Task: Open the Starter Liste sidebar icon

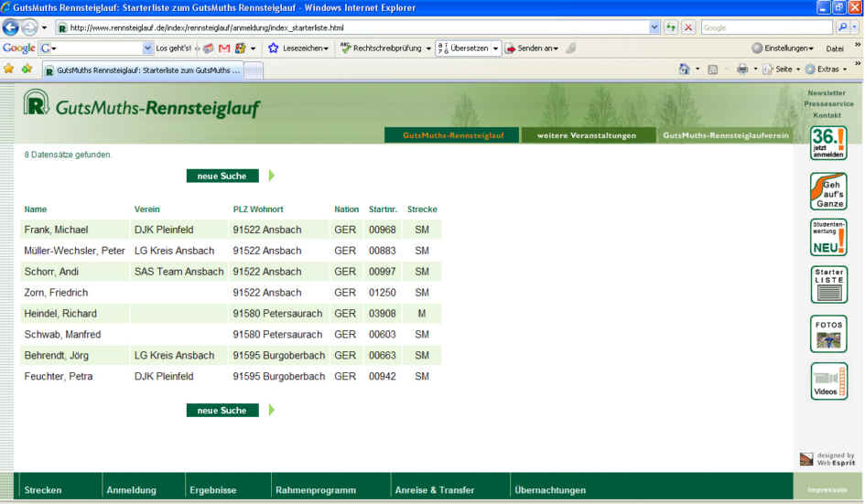Action: point(828,285)
